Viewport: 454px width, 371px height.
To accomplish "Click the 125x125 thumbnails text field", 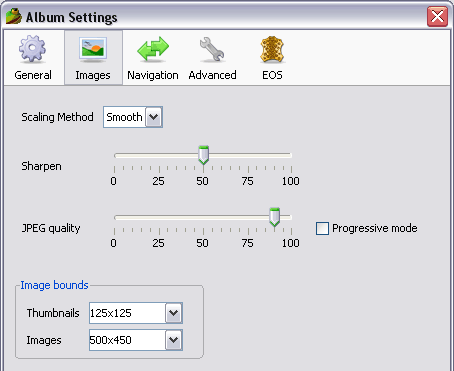I will [127, 313].
